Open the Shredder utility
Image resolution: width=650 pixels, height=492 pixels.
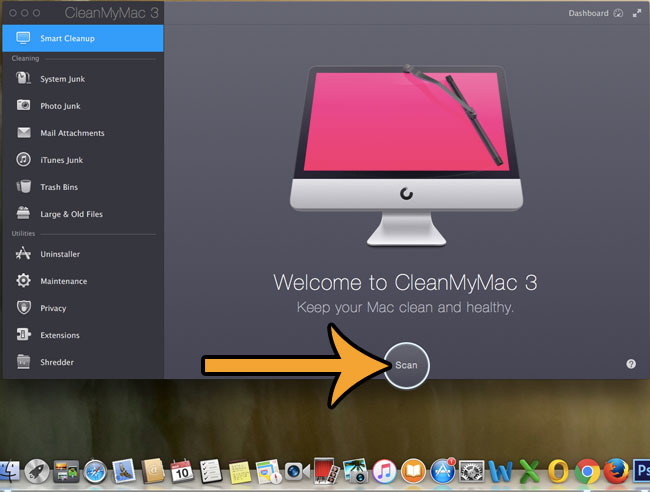coord(83,362)
